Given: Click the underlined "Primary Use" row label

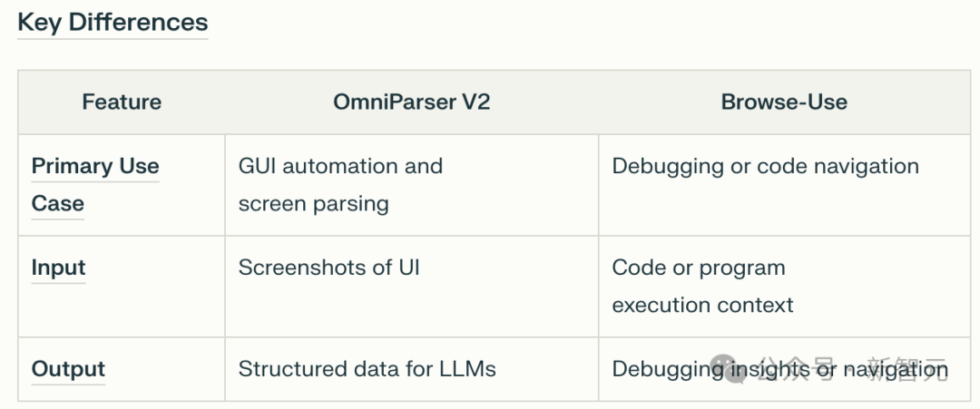Looking at the screenshot, I should coord(95,167).
